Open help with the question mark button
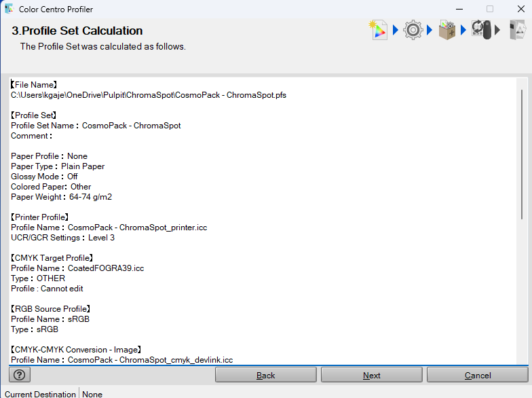Image resolution: width=532 pixels, height=398 pixels. pyautogui.click(x=20, y=375)
